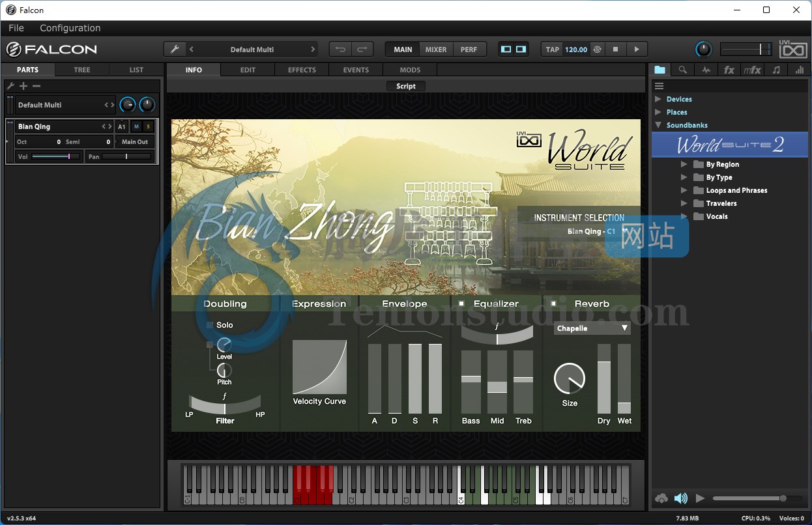Expand the Devices tree node
Image resolution: width=812 pixels, height=525 pixels.
658,99
